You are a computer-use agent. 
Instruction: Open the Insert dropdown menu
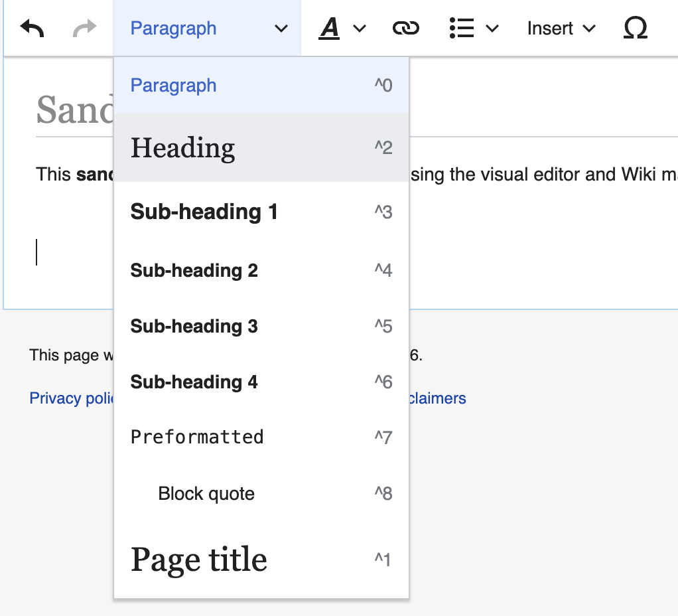click(561, 29)
